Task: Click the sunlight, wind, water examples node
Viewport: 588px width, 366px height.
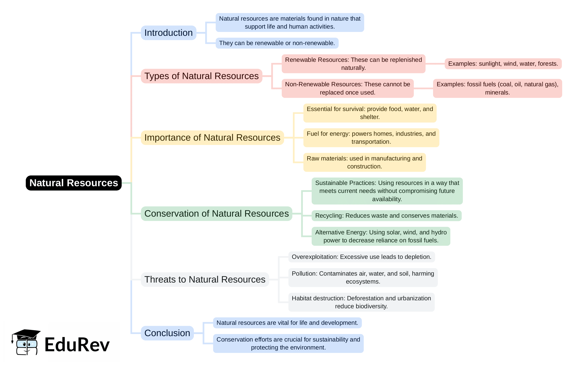Action: 503,64
